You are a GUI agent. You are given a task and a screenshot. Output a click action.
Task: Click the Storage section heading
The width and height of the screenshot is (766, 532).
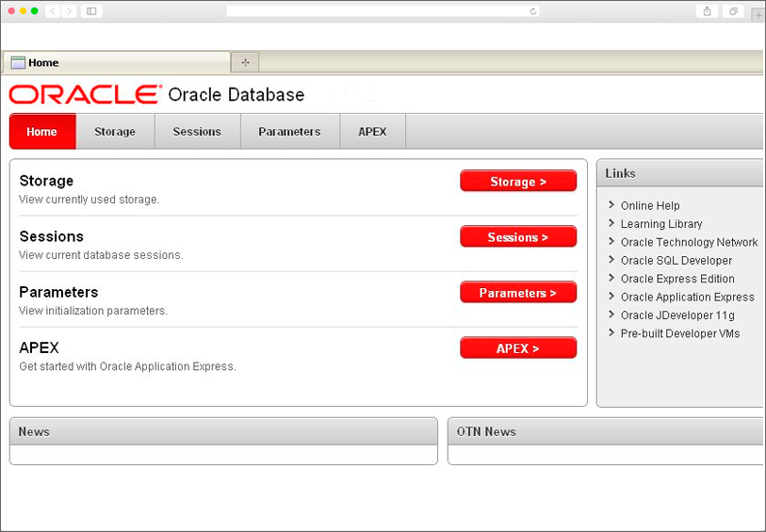click(46, 181)
